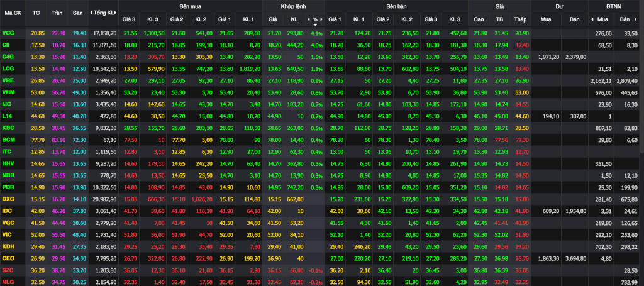Click the KL 3 header under Bên bán
The image size is (644, 286).
pyautogui.click(x=455, y=19)
